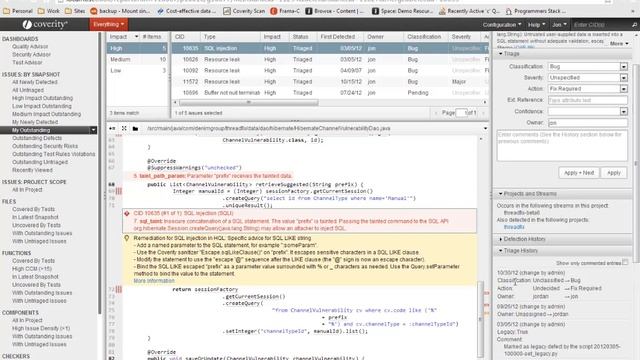
Task: Open the Sites bookmarks folder
Action: click(76, 11)
